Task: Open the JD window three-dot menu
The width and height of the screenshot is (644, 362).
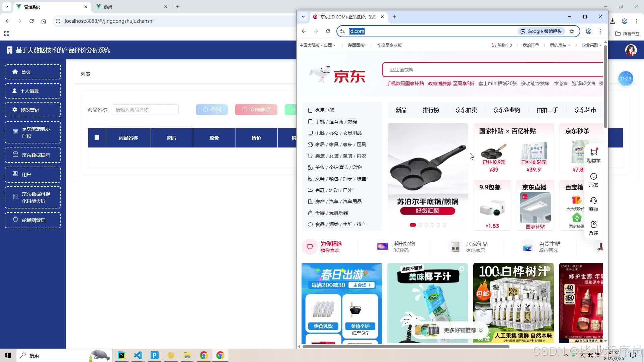Action: pyautogui.click(x=601, y=31)
